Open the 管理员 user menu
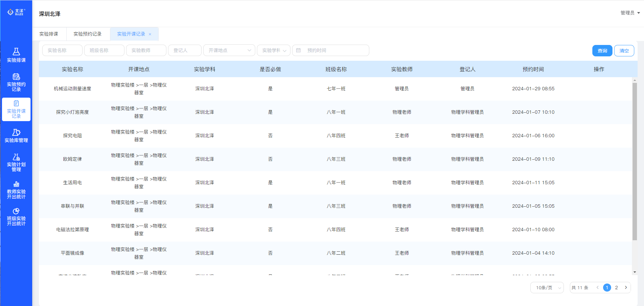Viewport: 644px width, 306px height. (x=630, y=13)
